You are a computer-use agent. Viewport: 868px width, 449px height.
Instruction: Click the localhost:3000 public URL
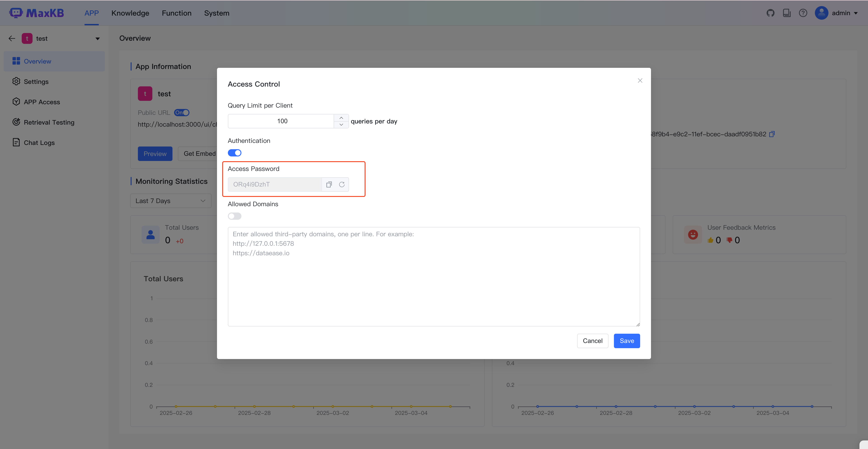(177, 124)
